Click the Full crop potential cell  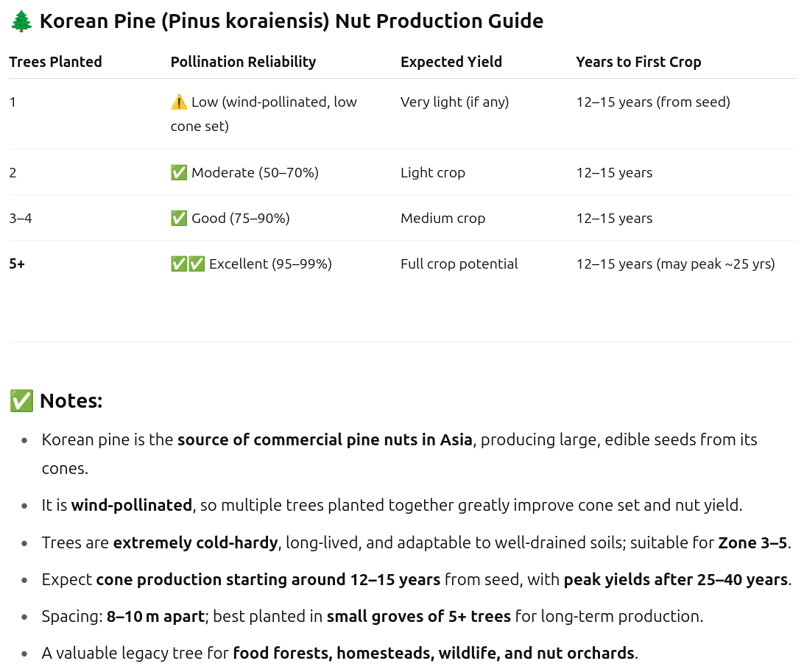(459, 264)
